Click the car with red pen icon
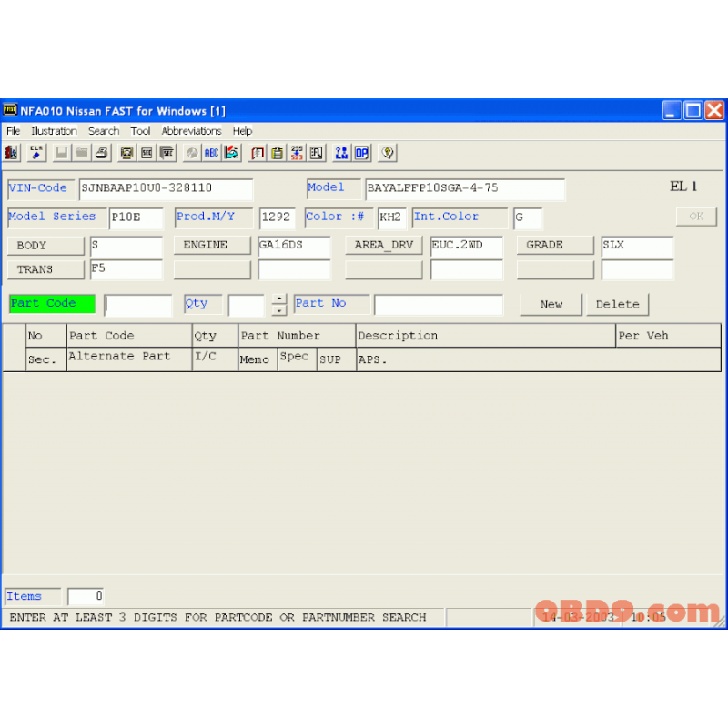 (x=232, y=153)
